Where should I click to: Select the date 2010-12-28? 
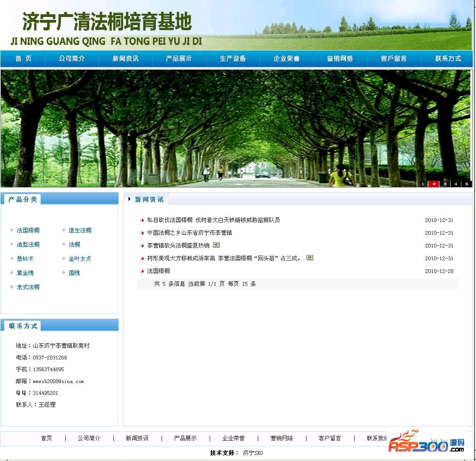point(439,271)
